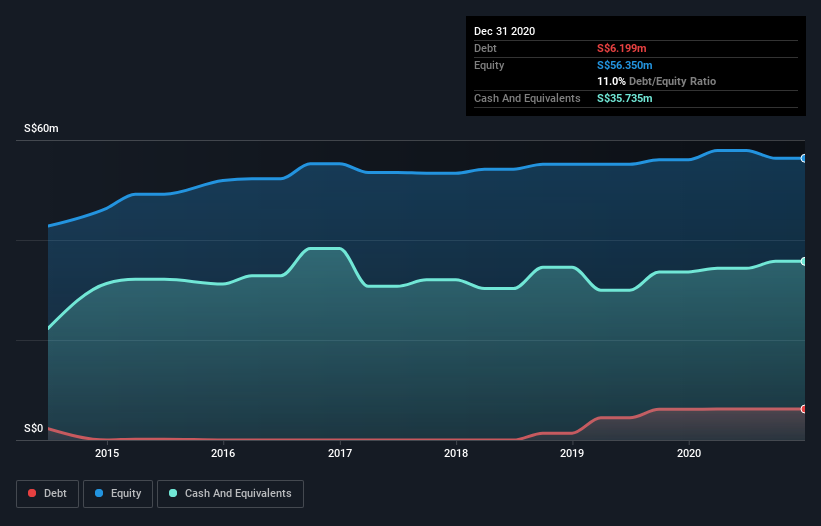The height and width of the screenshot is (526, 821).
Task: Click the red Debt legend dot
Action: point(33,493)
